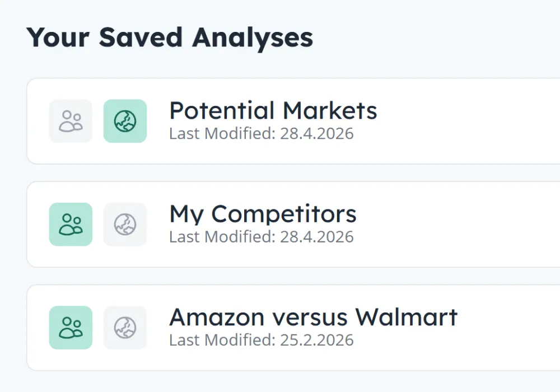Click the last modified date on Potential Markets

tap(261, 134)
